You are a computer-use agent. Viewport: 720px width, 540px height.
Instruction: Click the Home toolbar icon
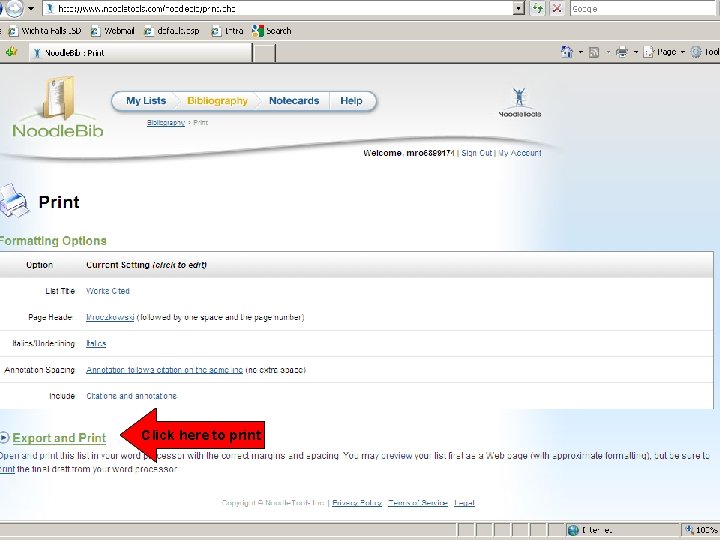click(x=567, y=52)
